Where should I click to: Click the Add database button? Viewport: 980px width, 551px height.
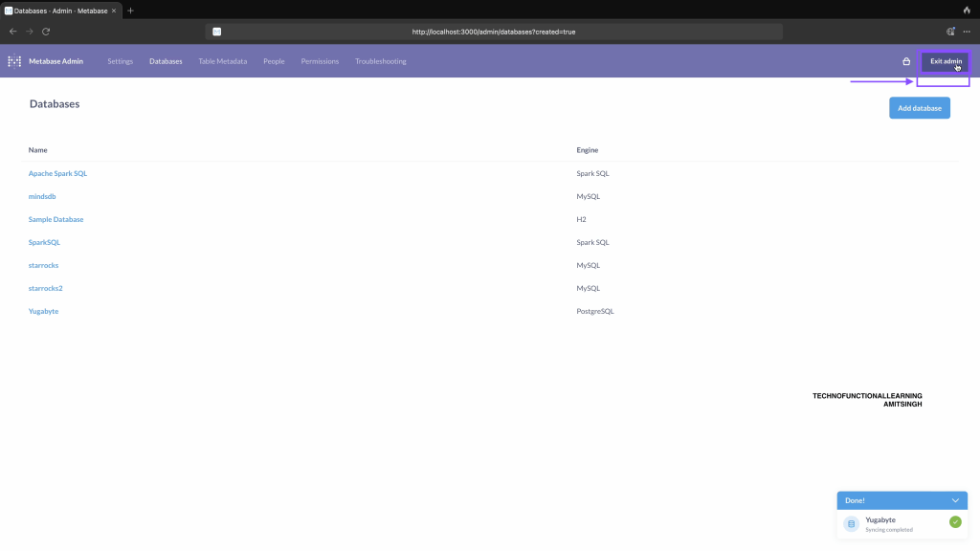point(919,108)
